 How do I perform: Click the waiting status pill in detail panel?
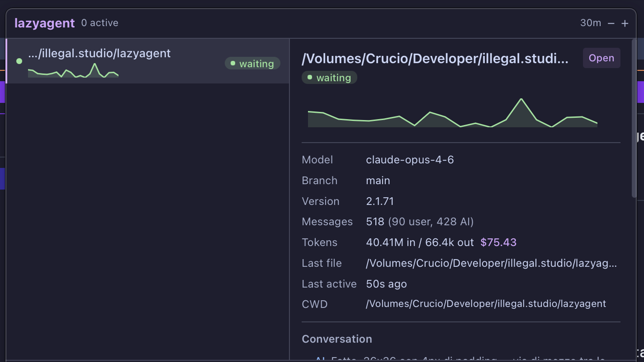pos(329,77)
